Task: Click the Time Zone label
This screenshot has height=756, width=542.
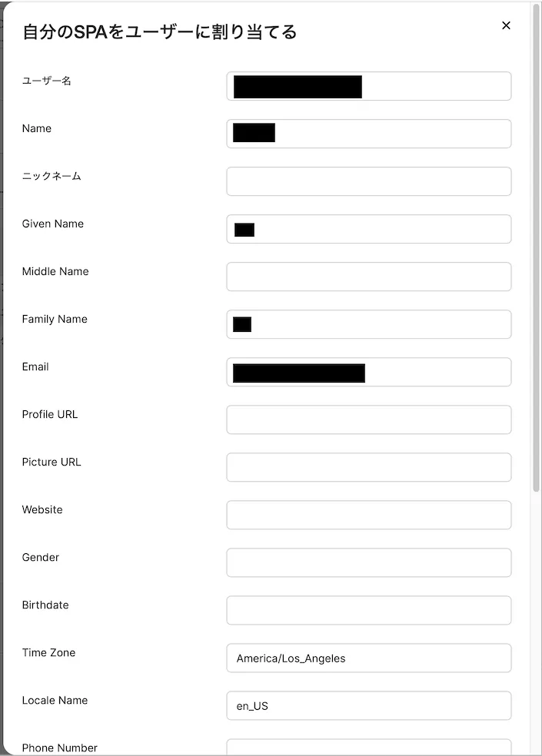Action: pos(48,653)
